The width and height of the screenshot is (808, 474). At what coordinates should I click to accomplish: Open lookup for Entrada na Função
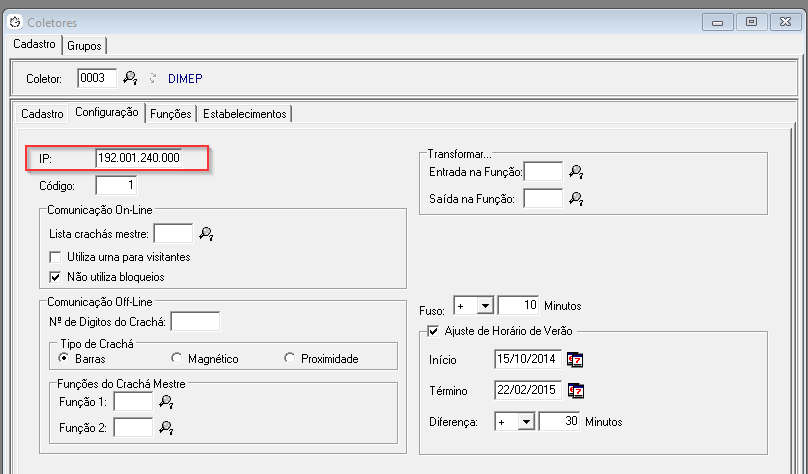click(x=576, y=173)
